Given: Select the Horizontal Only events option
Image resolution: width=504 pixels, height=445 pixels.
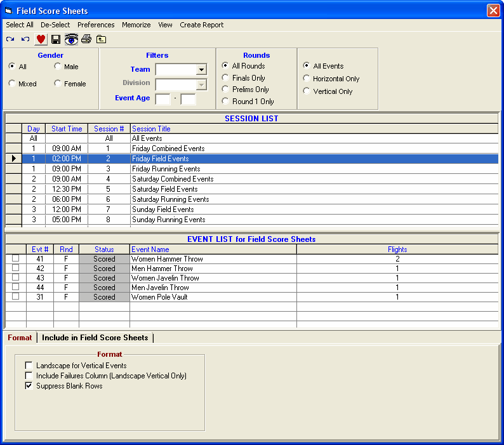Looking at the screenshot, I should (x=307, y=78).
